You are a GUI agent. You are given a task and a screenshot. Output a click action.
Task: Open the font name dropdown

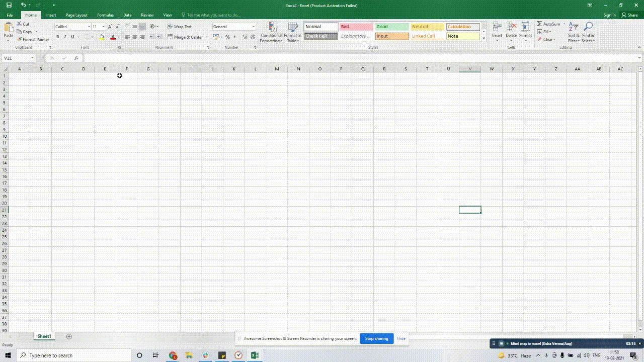click(89, 27)
